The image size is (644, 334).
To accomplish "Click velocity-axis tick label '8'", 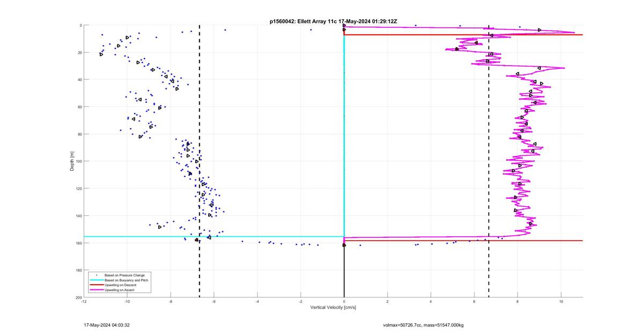I will coord(518,302).
